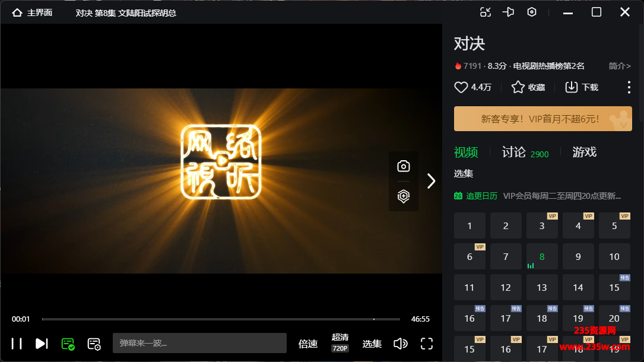Switch to mini player mode
Viewport: 644px width, 362px height.
pyautogui.click(x=486, y=12)
